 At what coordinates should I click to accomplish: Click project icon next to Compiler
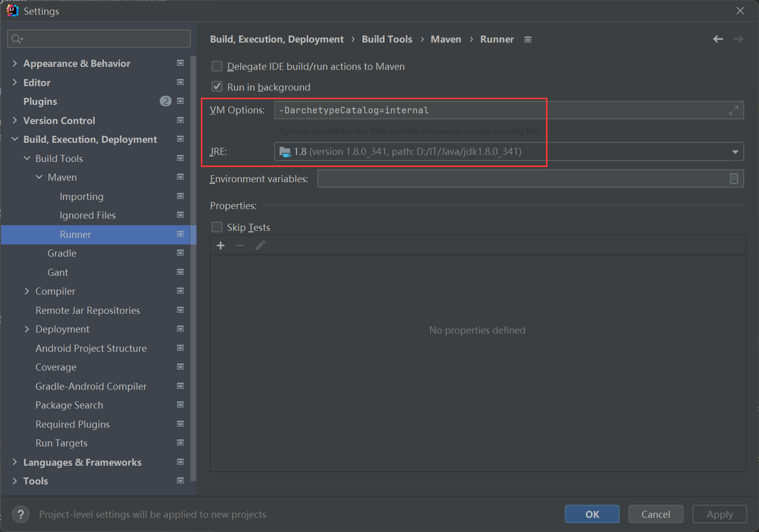pyautogui.click(x=180, y=291)
